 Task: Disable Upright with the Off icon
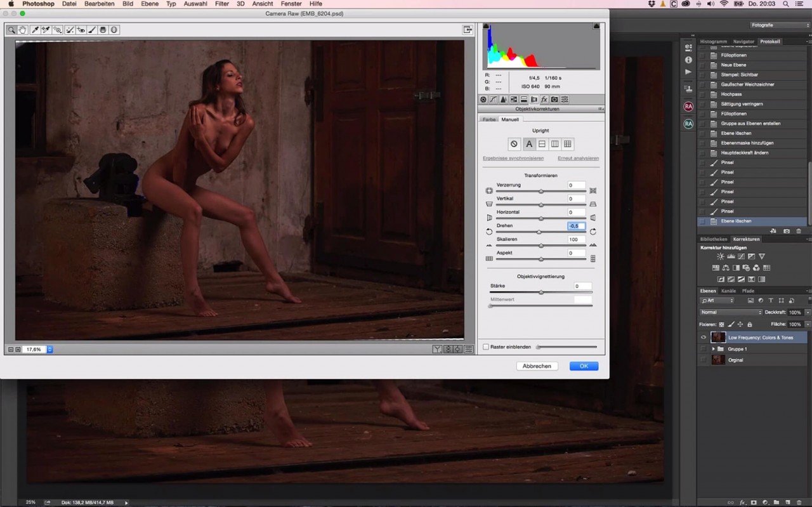coord(514,144)
